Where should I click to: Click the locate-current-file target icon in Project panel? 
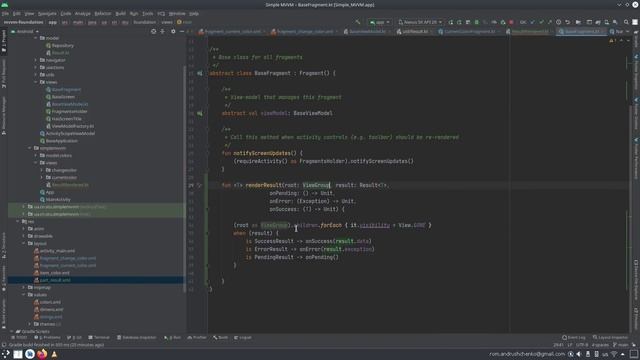153,31
